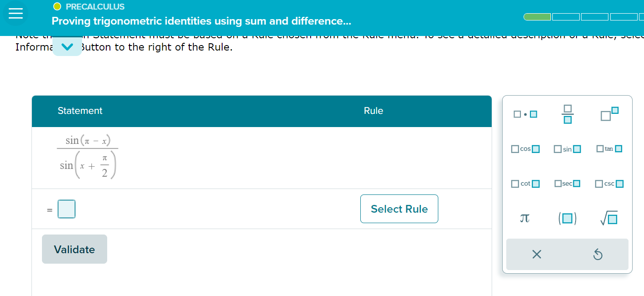Select the fraction template icon
This screenshot has height=296, width=644.
coord(567,114)
